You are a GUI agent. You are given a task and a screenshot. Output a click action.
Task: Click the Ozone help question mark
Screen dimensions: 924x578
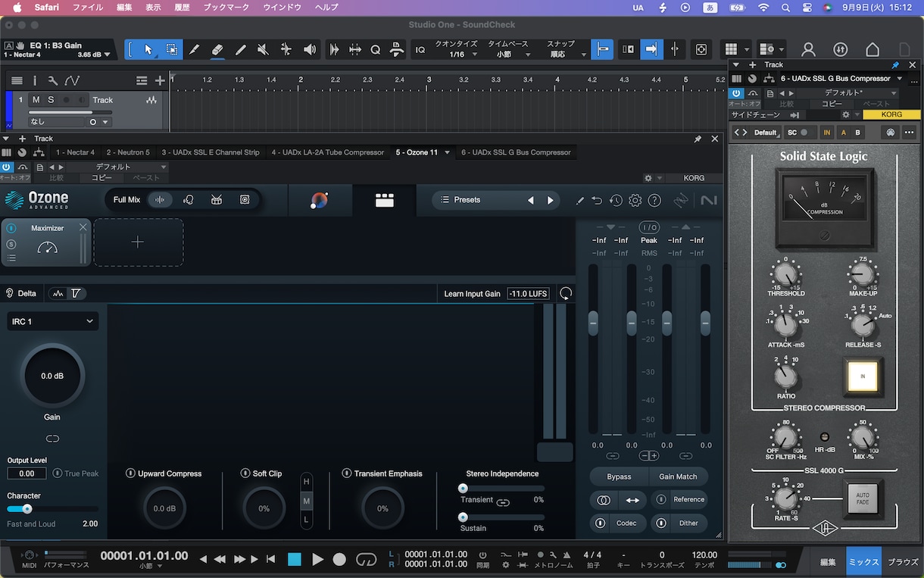655,201
